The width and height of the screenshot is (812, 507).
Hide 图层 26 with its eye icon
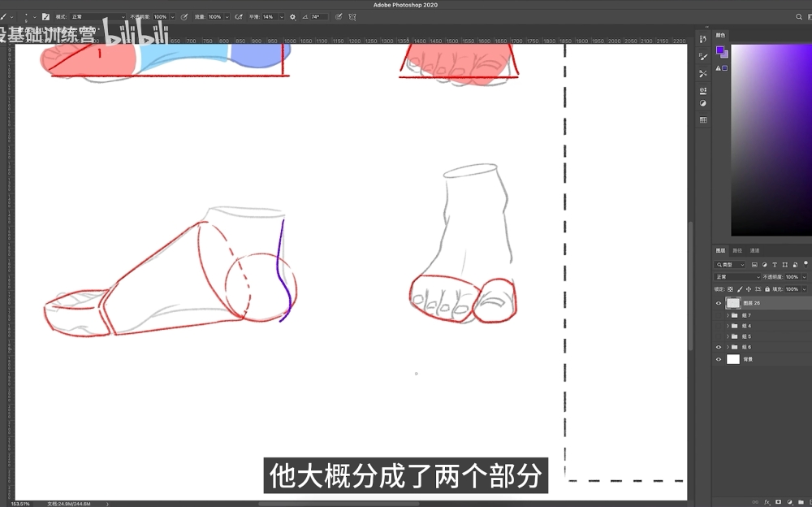point(719,303)
